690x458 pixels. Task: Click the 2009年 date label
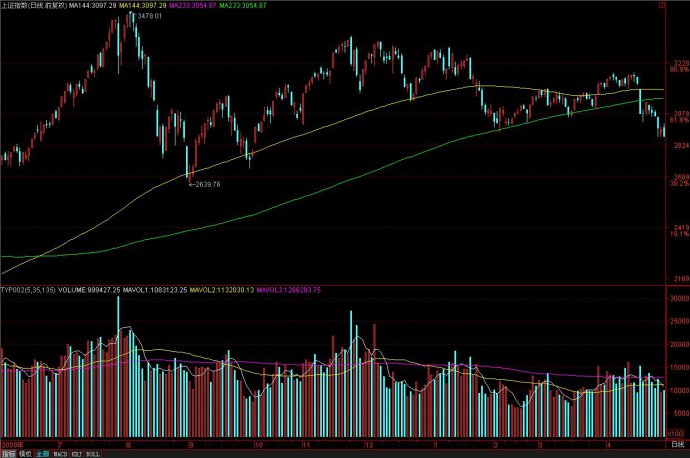coord(12,445)
